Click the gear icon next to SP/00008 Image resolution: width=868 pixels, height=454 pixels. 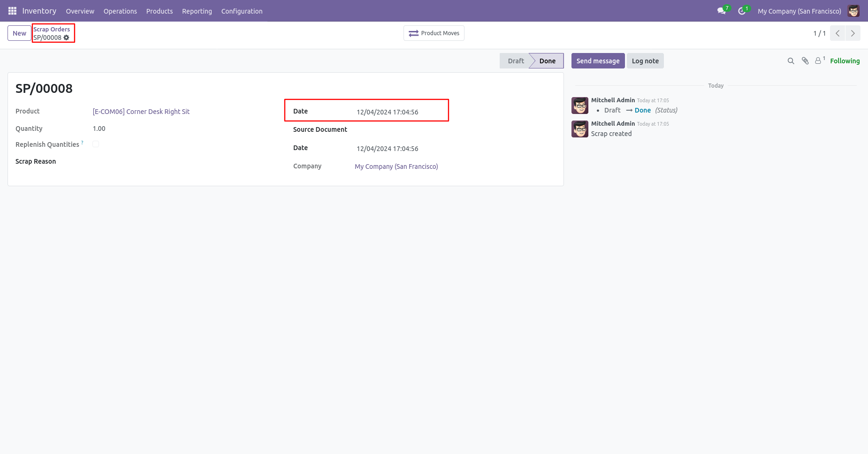coord(66,38)
